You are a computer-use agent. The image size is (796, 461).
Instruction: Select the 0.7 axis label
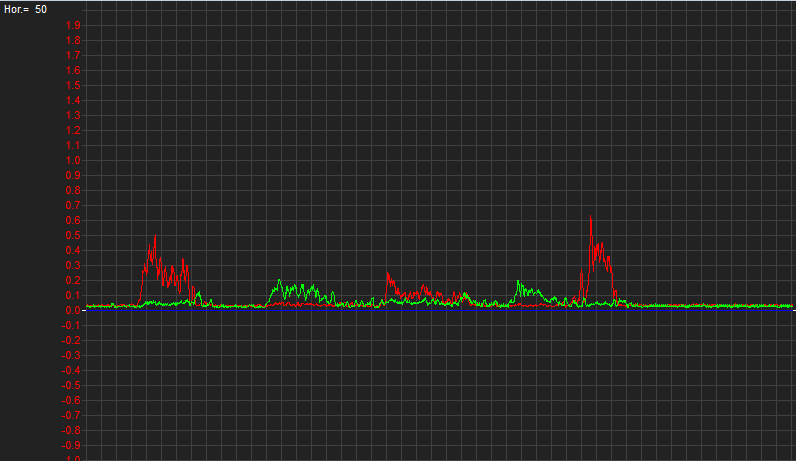75,205
